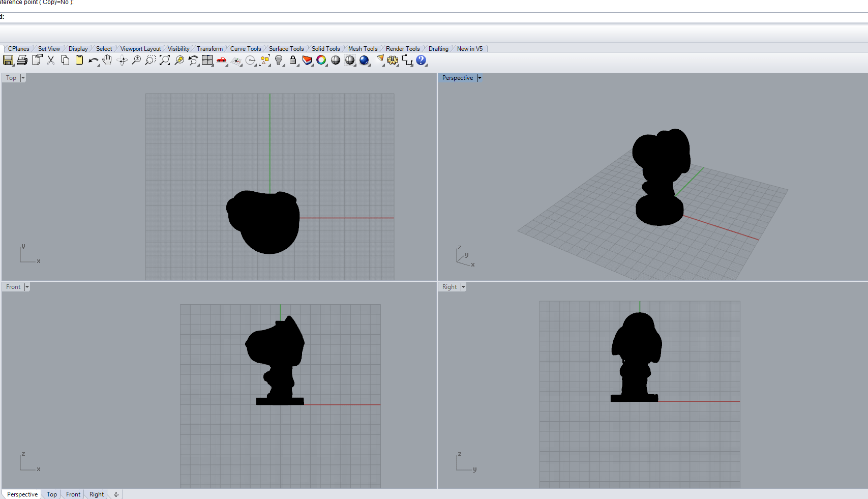Viewport: 868px width, 499px height.
Task: Click the Lock objects padlock icon
Action: tap(293, 60)
